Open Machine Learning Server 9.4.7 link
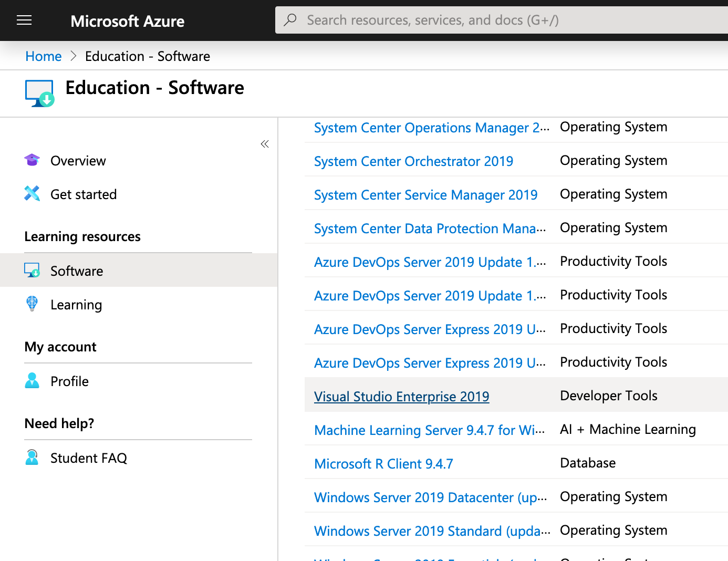728x561 pixels. [430, 430]
